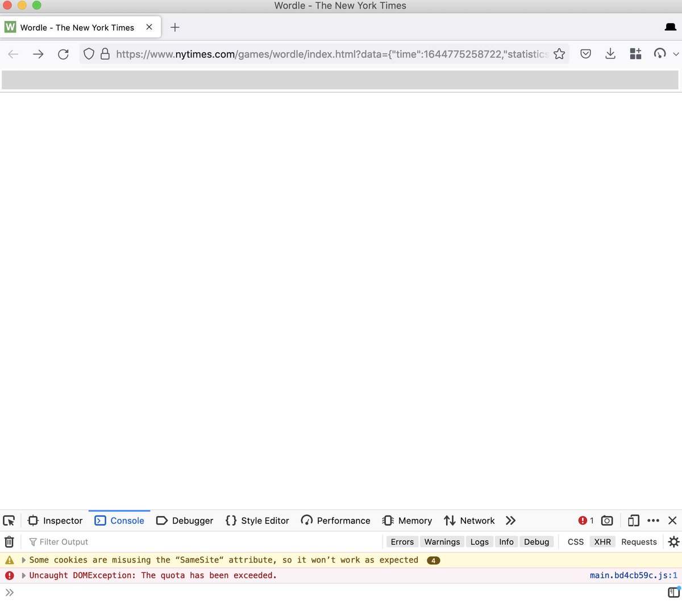Toggle the Errors filter
This screenshot has width=682, height=616.
[402, 542]
